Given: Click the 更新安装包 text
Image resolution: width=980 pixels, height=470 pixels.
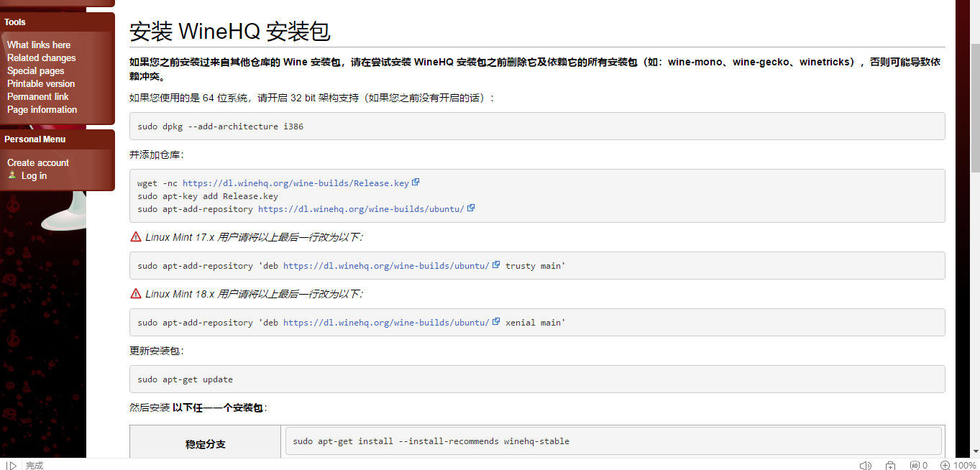Looking at the screenshot, I should point(156,351).
